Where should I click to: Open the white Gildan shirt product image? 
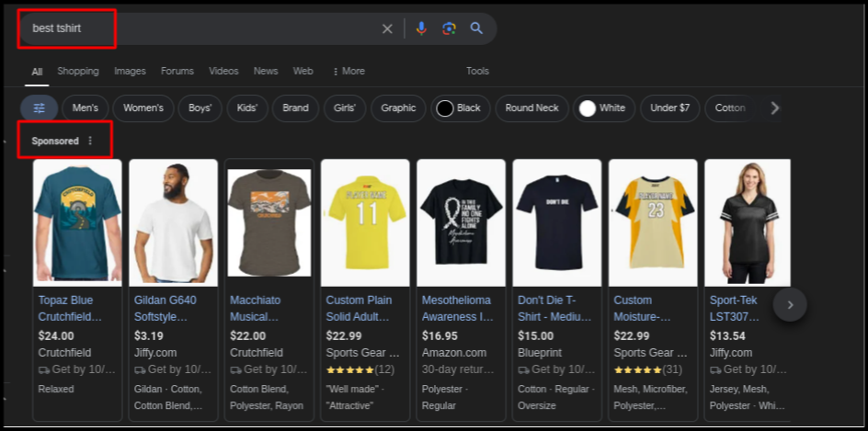click(173, 222)
